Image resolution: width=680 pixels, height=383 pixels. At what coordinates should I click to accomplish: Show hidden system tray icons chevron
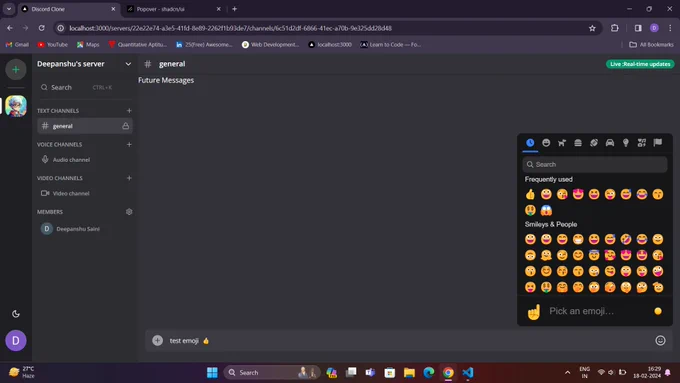click(x=567, y=373)
